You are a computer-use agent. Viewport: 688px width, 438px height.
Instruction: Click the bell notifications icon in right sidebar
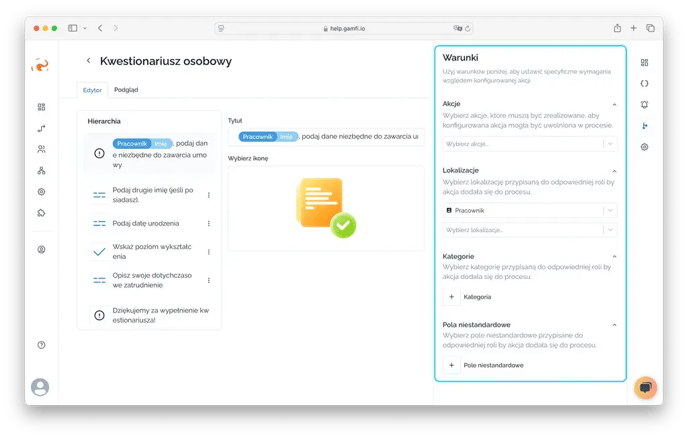tap(644, 104)
